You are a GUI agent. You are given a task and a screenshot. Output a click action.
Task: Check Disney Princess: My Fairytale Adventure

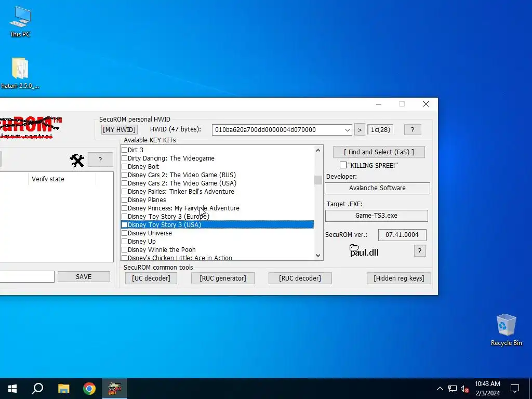pos(125,208)
